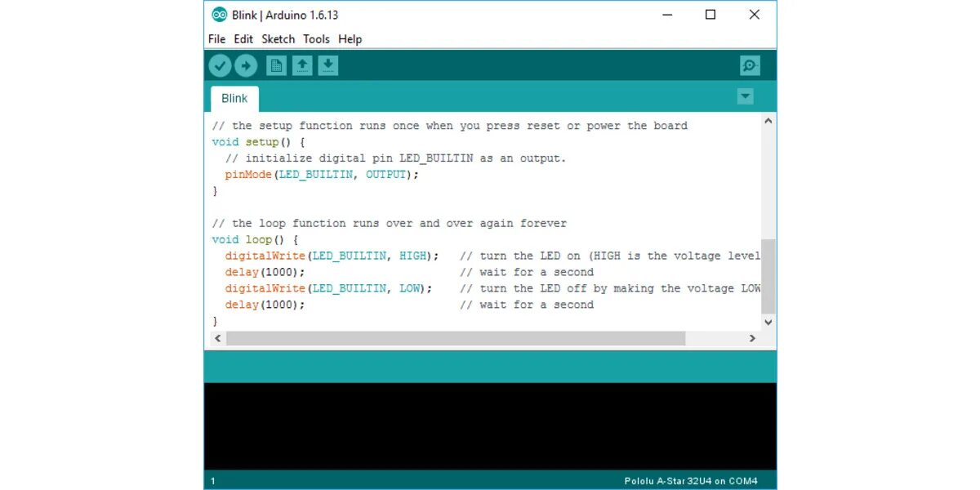Viewport: 980px width, 490px height.
Task: Click 'digitalWrite(LED_BUILTIN, HIGH);' code
Action: tap(332, 256)
